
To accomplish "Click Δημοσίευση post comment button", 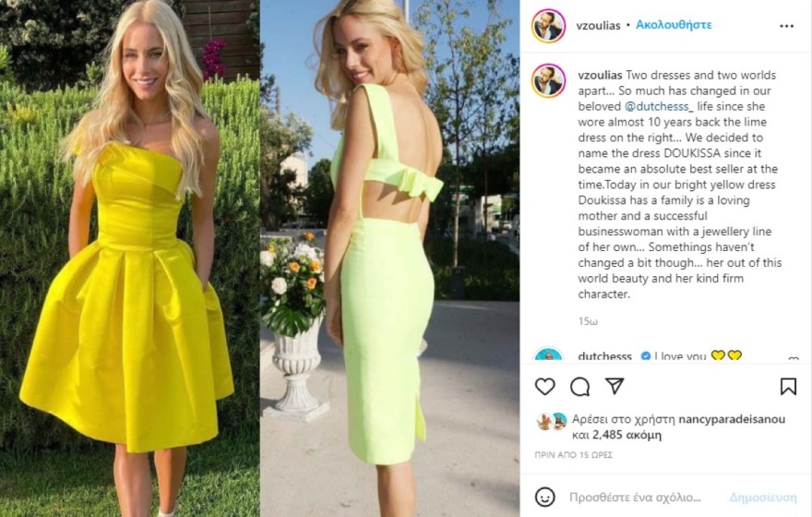I will [x=763, y=498].
